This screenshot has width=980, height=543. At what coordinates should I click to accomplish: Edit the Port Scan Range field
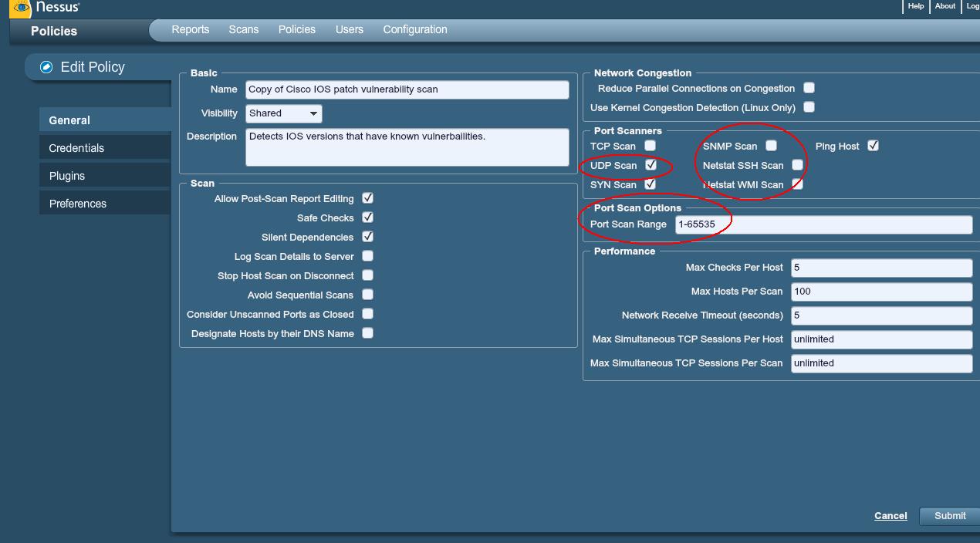pos(823,224)
